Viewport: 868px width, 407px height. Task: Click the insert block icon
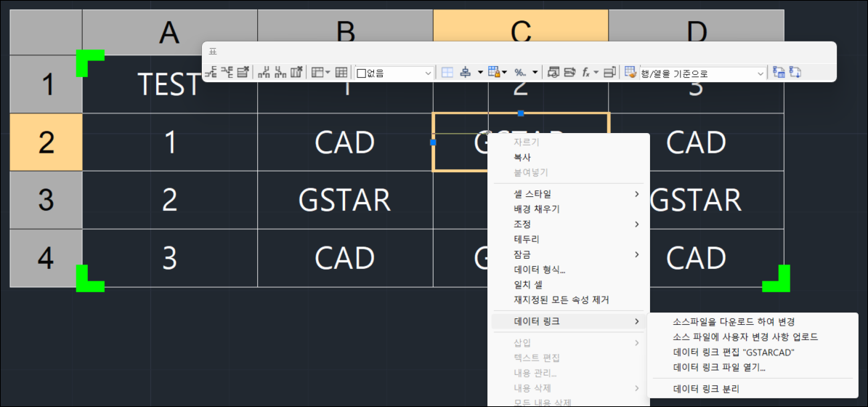[x=553, y=73]
